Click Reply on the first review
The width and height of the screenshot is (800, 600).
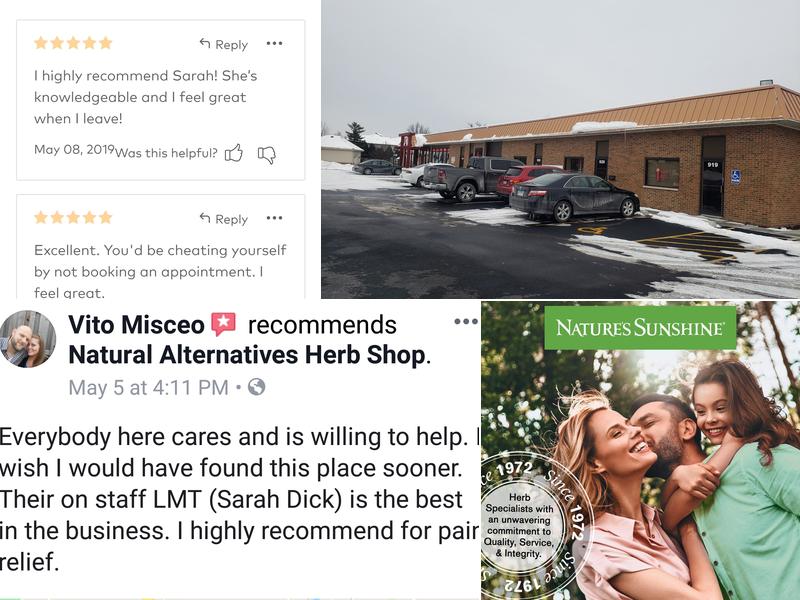pos(223,44)
